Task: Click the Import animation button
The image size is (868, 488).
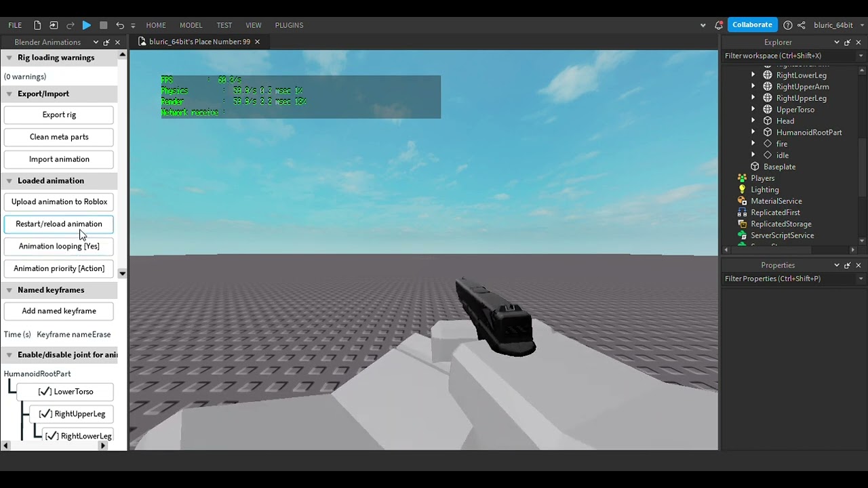Action: pyautogui.click(x=59, y=159)
